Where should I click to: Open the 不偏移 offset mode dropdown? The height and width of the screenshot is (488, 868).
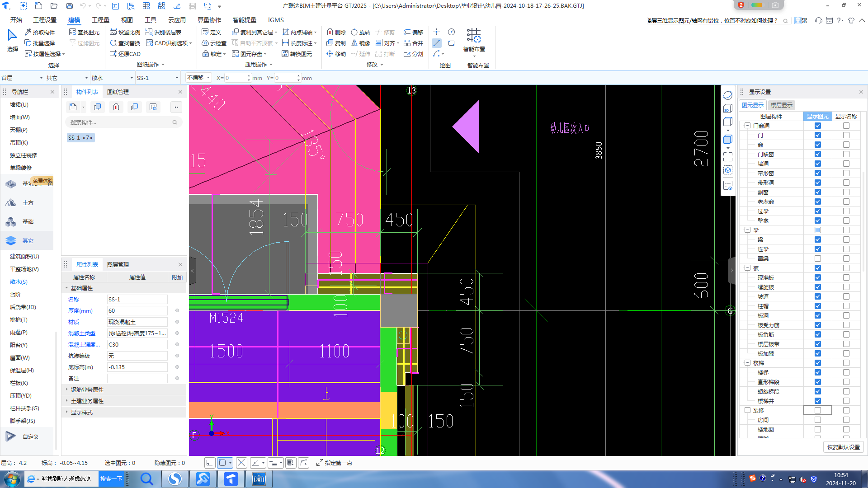pyautogui.click(x=198, y=78)
